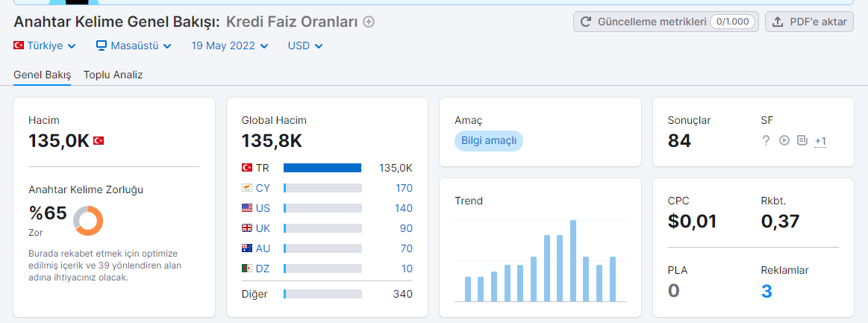Click the Güncelleme metrikleri button
The height and width of the screenshot is (323, 868).
click(x=666, y=22)
